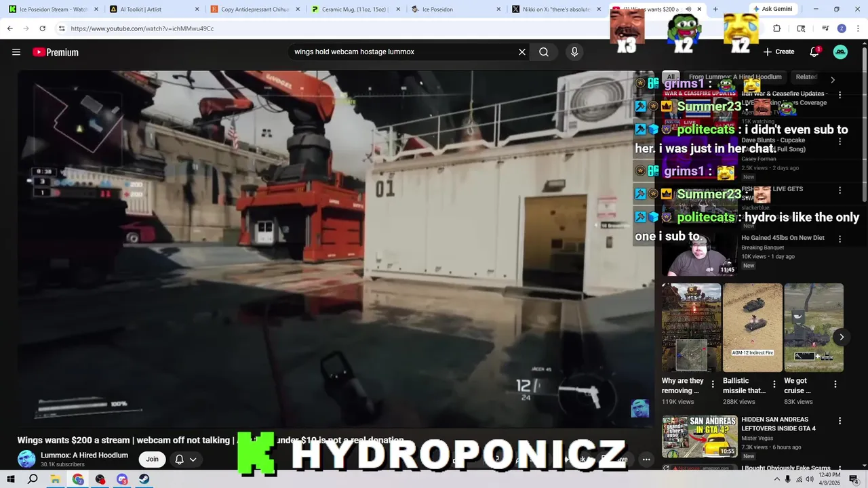Open options for Iran War & Ceasefire video
Image resolution: width=868 pixels, height=488 pixels.
(x=840, y=95)
